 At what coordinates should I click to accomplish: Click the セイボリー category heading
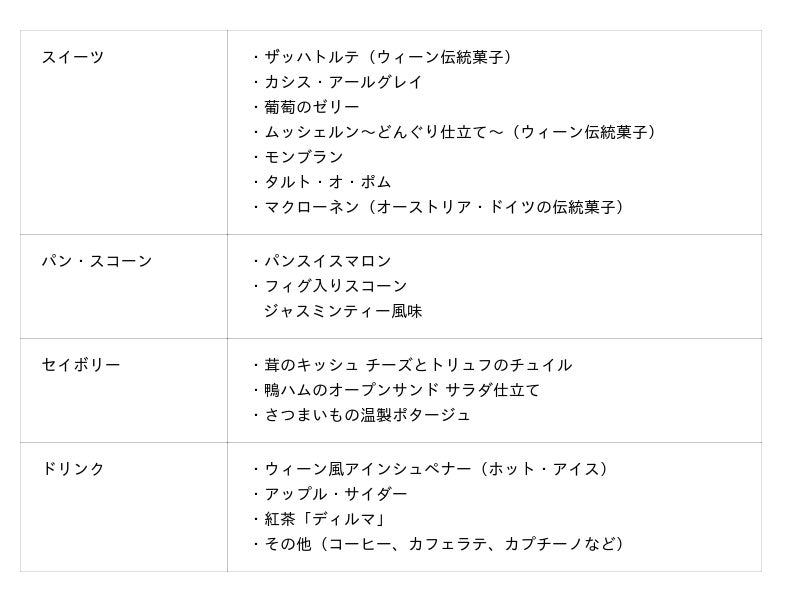pos(81,365)
